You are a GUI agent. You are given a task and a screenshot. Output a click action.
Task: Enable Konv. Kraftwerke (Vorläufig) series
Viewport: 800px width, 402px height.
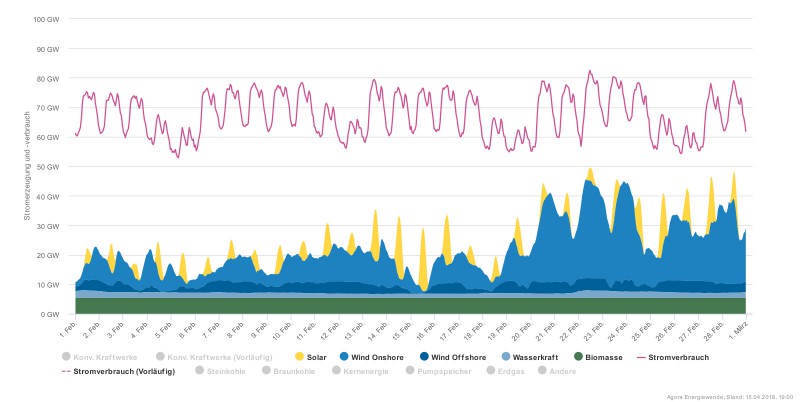[160, 356]
